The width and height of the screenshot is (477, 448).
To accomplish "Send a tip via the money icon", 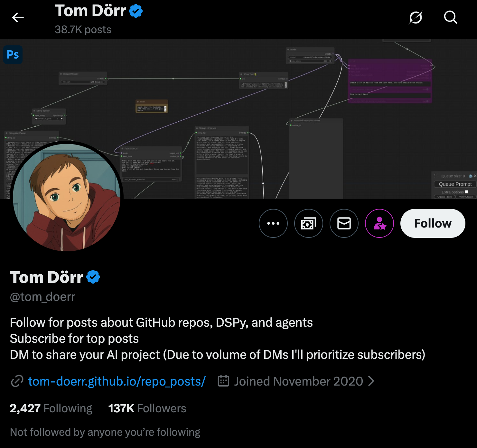I will click(309, 223).
